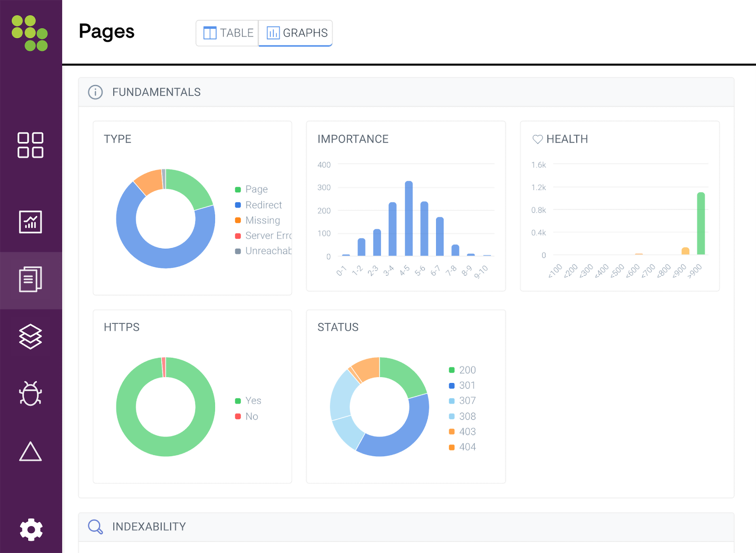Click the orange <900 health bar

coord(685,251)
